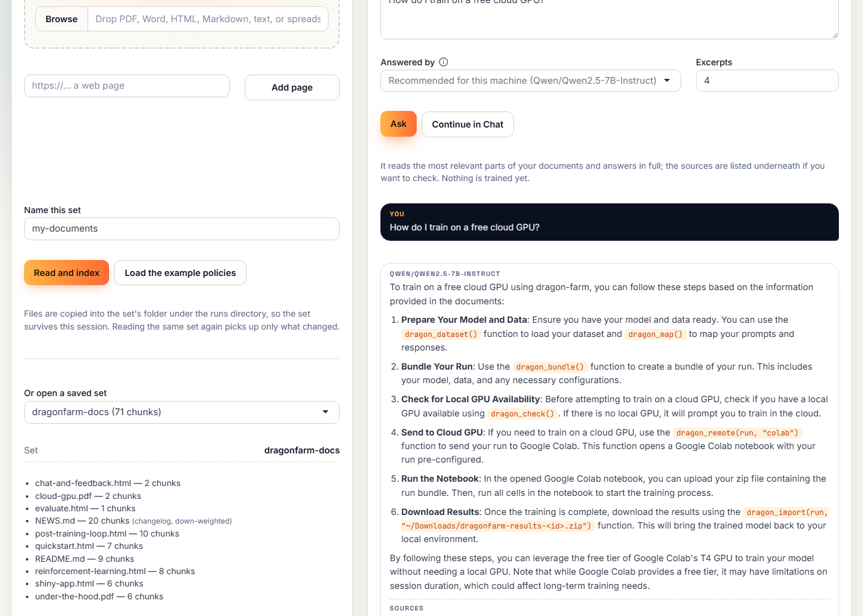Click the dragon_dataset() code snippet
This screenshot has height=616, width=863.
(441, 334)
